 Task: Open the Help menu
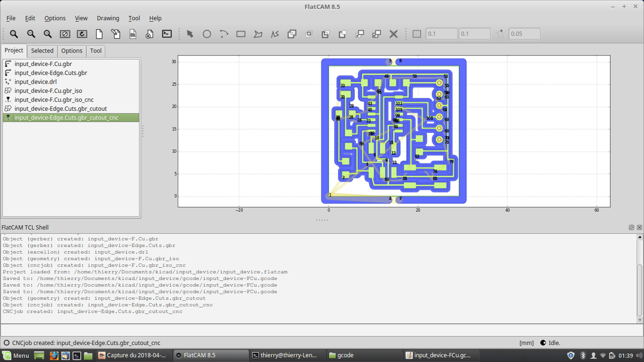pos(155,18)
